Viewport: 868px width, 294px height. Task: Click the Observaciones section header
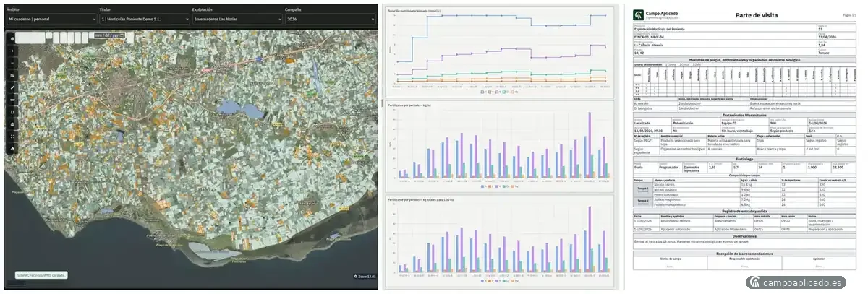pyautogui.click(x=744, y=236)
